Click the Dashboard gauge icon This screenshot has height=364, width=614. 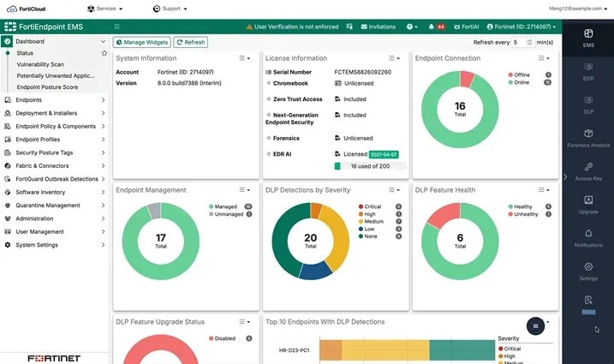[x=8, y=41]
